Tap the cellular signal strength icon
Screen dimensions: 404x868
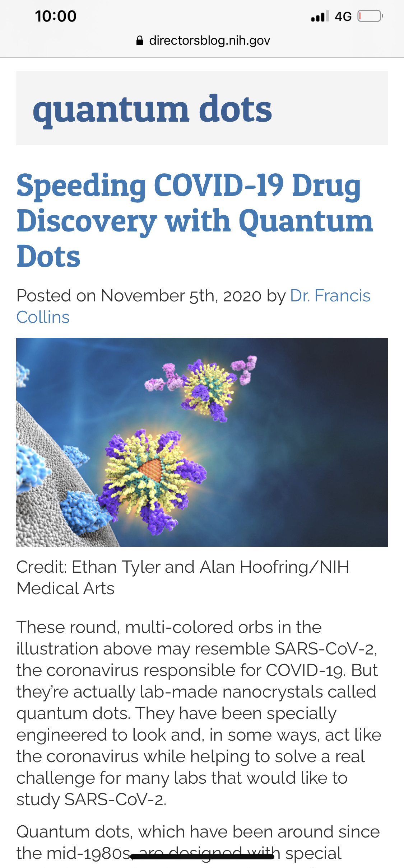coord(320,17)
